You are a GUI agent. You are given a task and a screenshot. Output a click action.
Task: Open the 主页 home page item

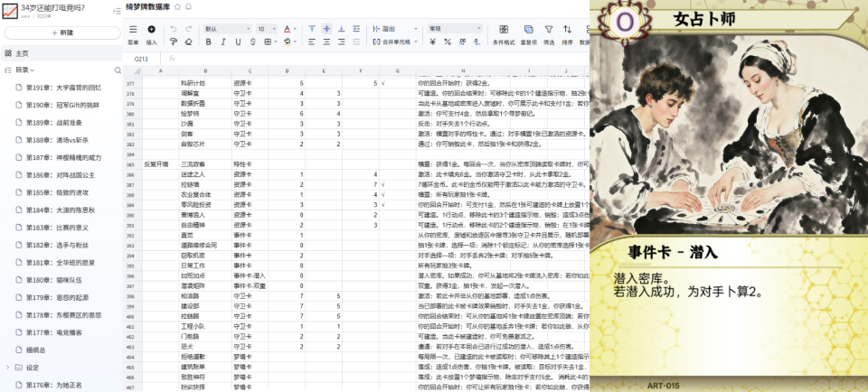coord(61,53)
